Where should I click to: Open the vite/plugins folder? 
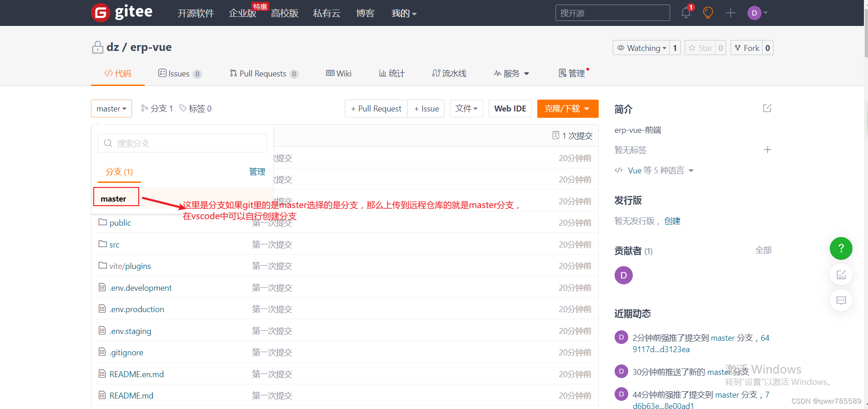(x=130, y=266)
